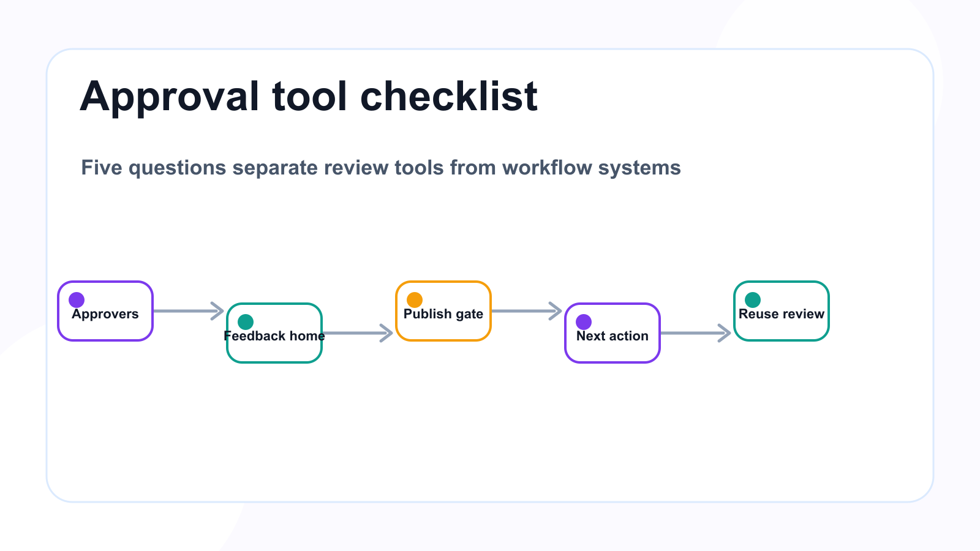
Task: Click the 'Publish gate' label text
Action: [443, 314]
